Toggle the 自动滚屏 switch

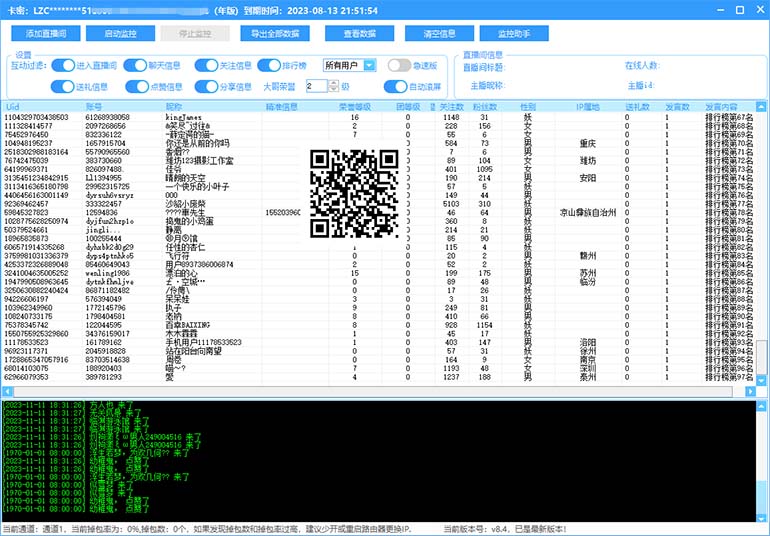[x=394, y=87]
